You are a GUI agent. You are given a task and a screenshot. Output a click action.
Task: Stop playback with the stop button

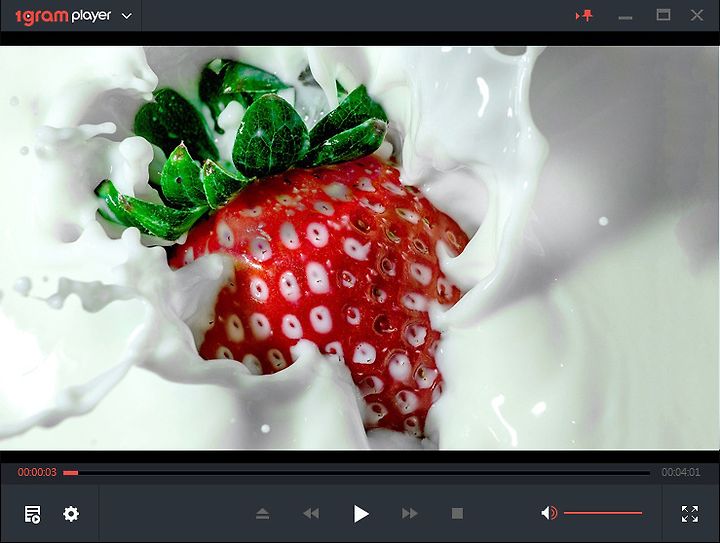[457, 513]
